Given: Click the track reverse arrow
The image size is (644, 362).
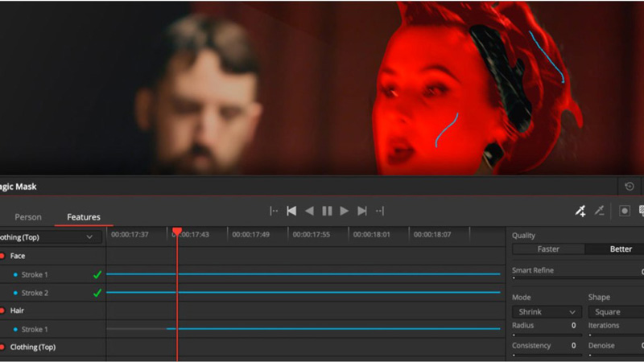Looking at the screenshot, I should point(309,211).
